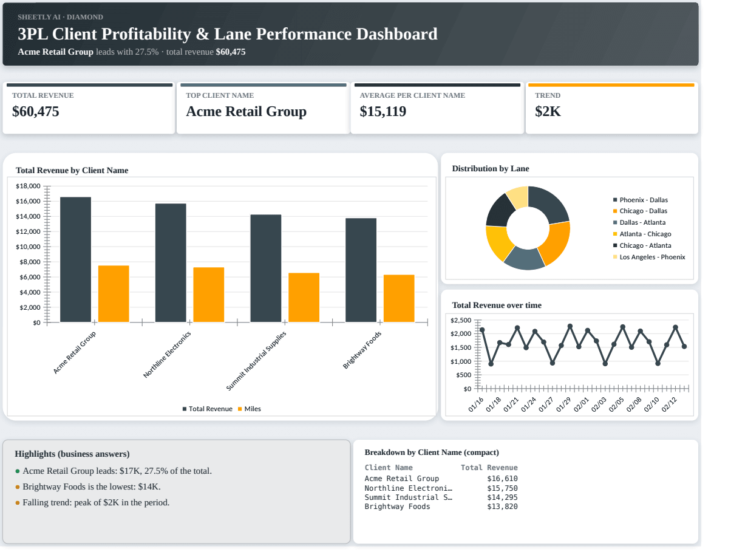Image resolution: width=745 pixels, height=560 pixels.
Task: Click the 01/16 date label on time axis
Action: tap(477, 404)
